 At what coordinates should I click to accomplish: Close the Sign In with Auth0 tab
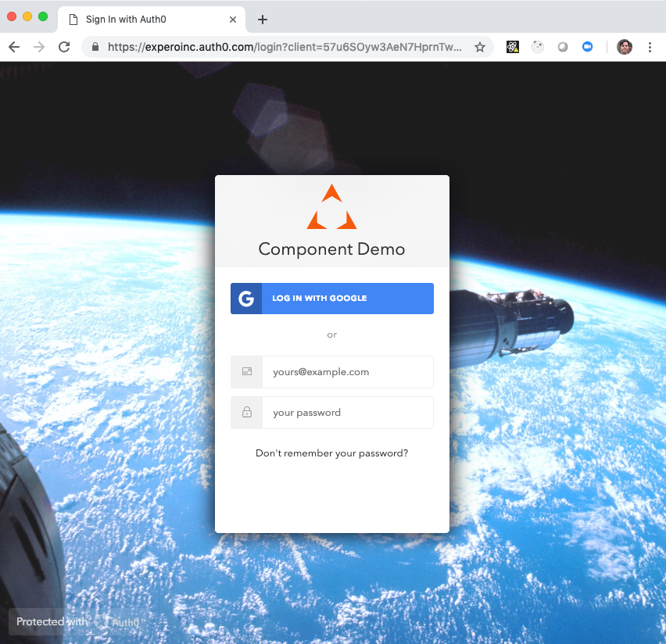point(233,20)
